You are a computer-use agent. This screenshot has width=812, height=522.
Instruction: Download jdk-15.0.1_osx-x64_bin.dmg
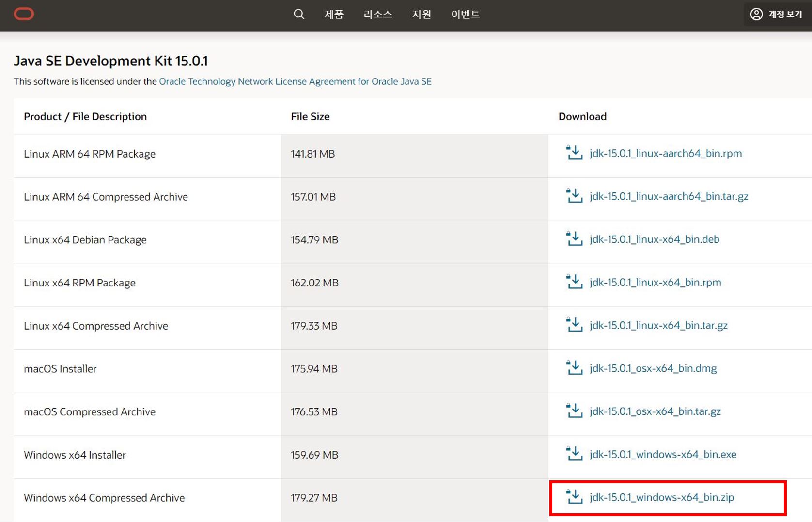point(653,368)
